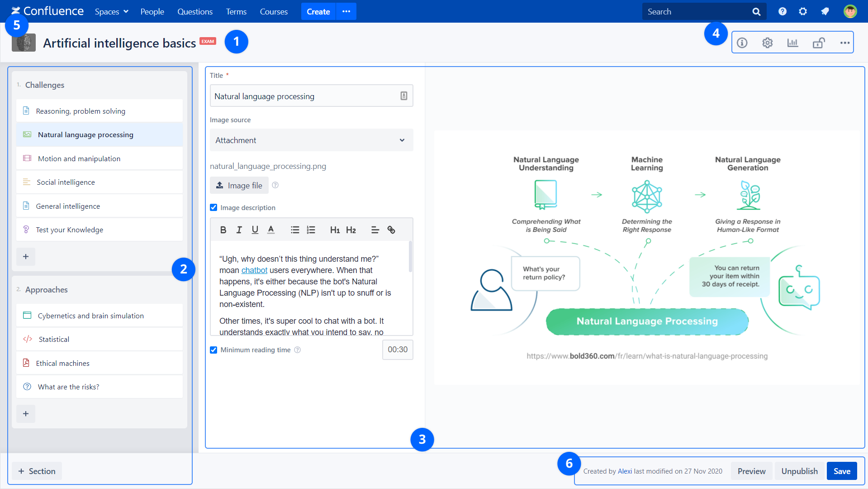
Task: Follow the chatbot hyperlink in the description
Action: click(x=254, y=270)
